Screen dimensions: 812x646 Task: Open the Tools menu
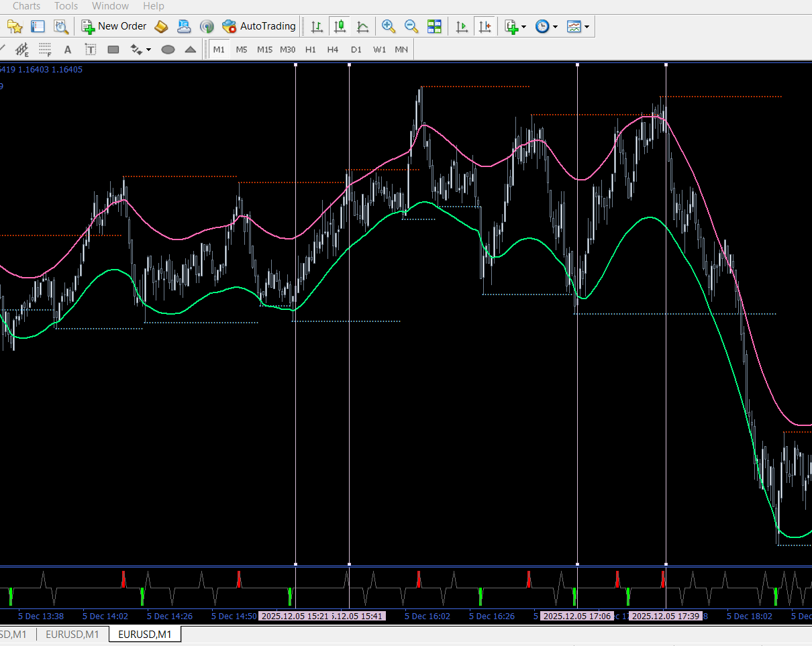tap(66, 6)
